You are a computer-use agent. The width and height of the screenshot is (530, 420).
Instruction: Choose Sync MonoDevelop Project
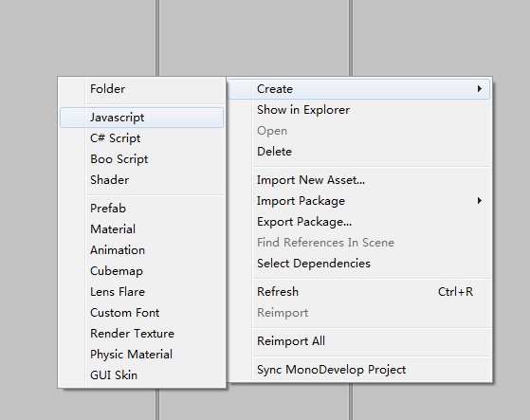pyautogui.click(x=359, y=370)
